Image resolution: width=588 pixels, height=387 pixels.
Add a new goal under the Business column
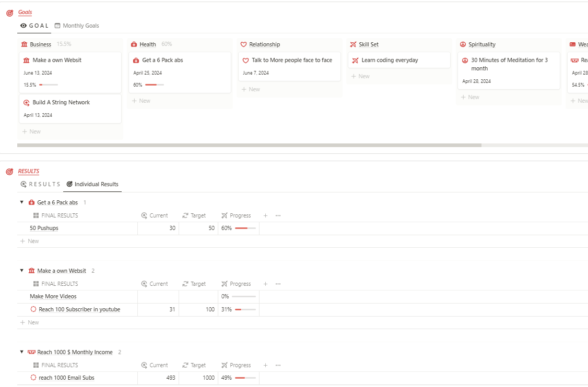[31, 131]
